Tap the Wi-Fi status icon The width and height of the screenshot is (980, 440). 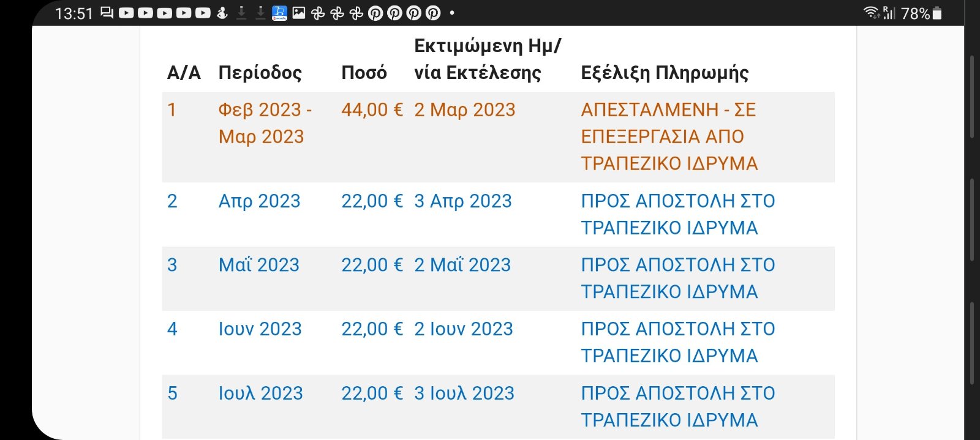click(x=871, y=12)
